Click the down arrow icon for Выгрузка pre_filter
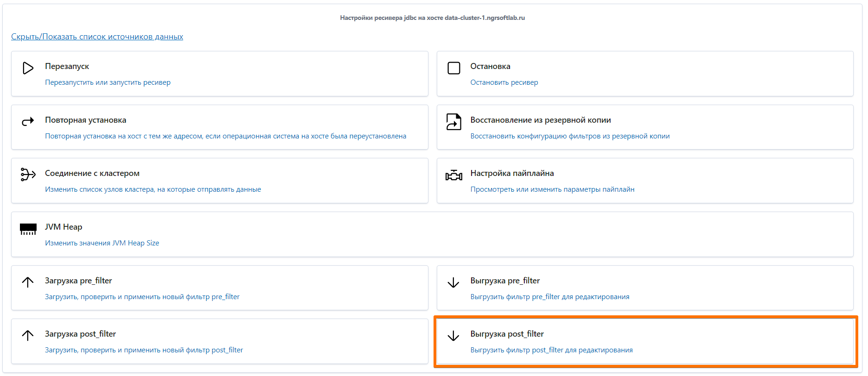 coord(453,282)
